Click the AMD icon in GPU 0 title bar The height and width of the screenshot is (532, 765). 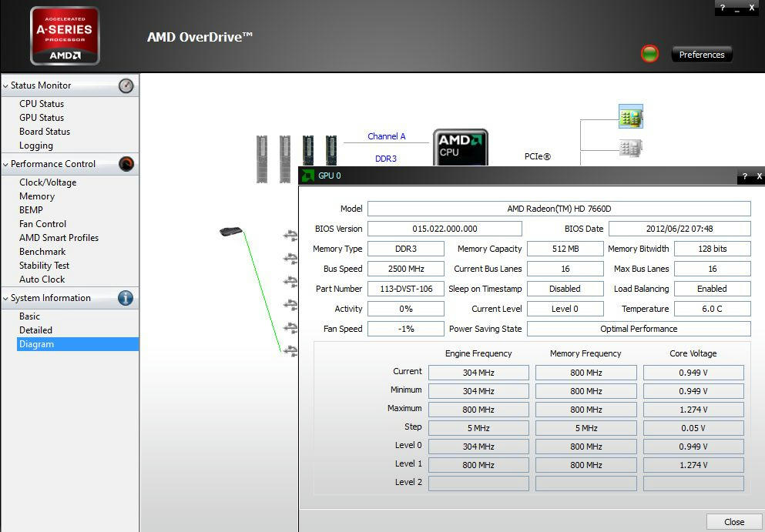tap(308, 176)
